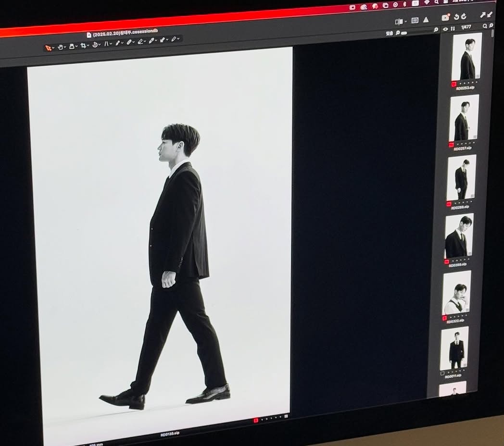Select the Rotate straighten tool
This screenshot has height=446, width=504.
coord(95,45)
